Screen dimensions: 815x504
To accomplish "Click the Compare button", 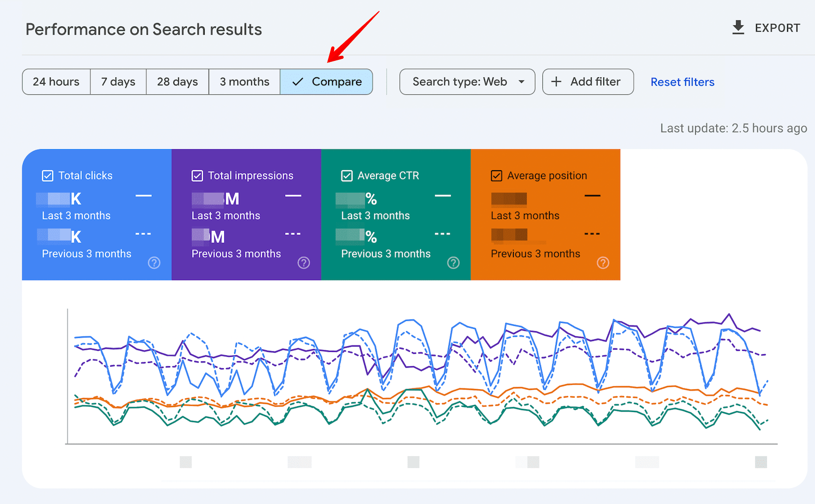I will 326,81.
